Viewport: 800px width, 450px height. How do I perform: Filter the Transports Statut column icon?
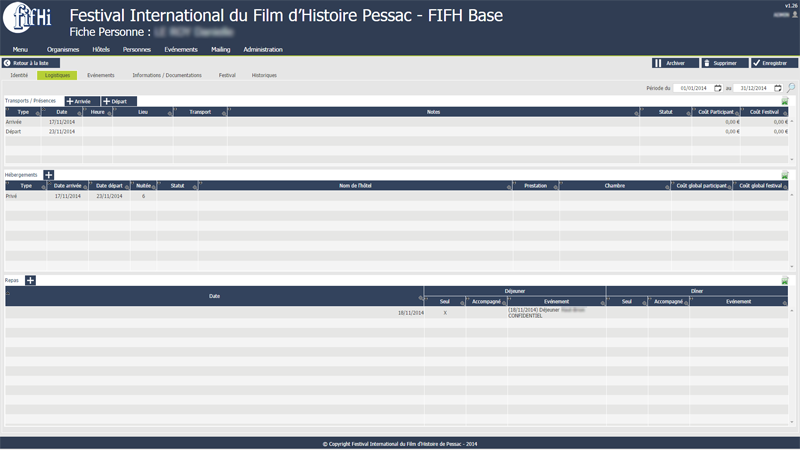pos(688,113)
